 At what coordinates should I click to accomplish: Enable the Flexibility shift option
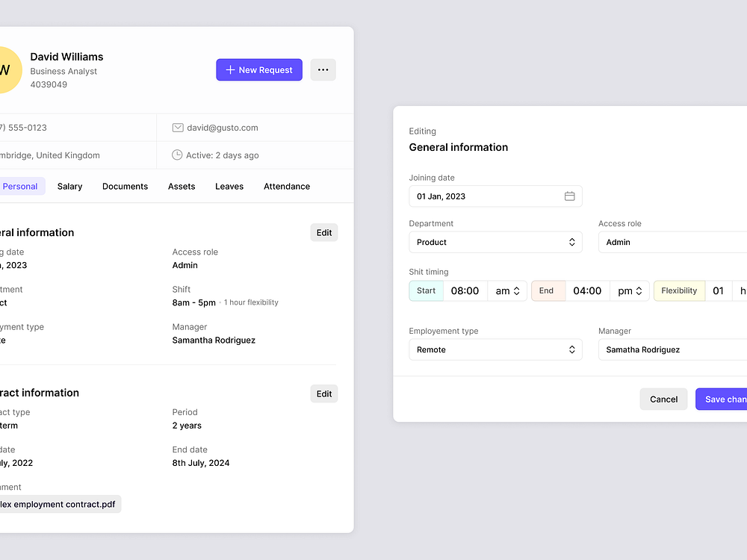[x=678, y=290]
